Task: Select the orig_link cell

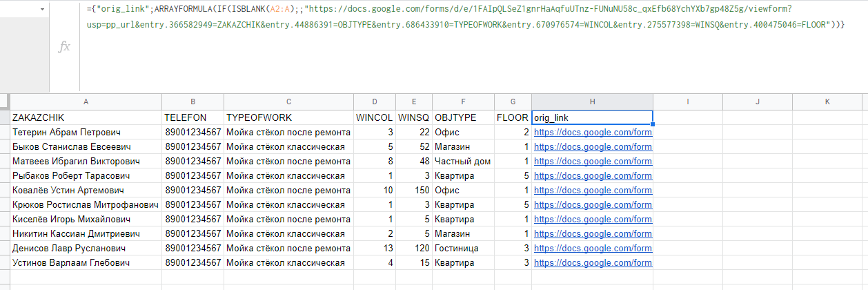Action: click(592, 117)
